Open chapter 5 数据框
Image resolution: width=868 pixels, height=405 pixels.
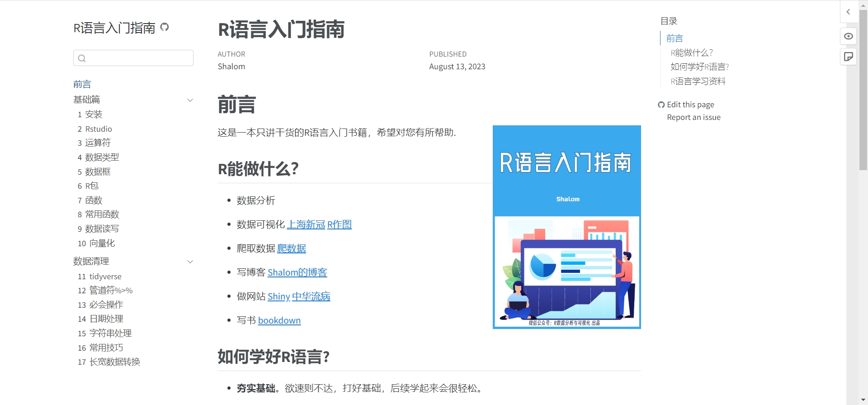click(94, 172)
